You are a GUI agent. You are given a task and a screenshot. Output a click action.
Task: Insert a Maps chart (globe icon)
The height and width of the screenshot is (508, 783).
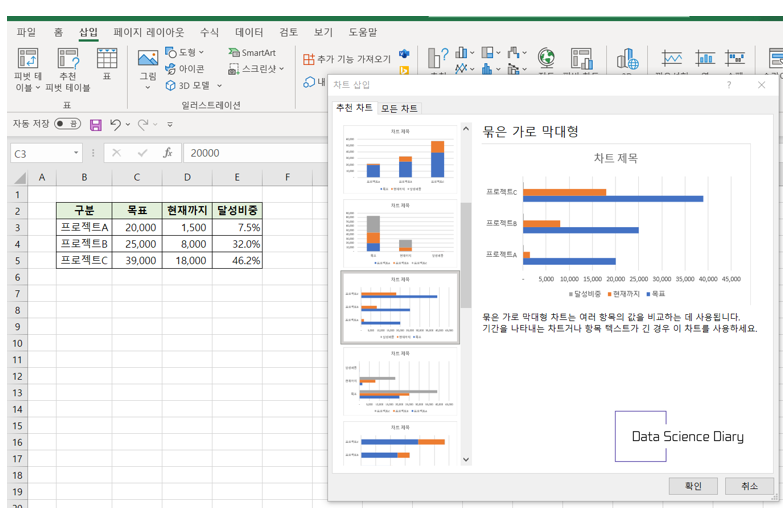546,58
